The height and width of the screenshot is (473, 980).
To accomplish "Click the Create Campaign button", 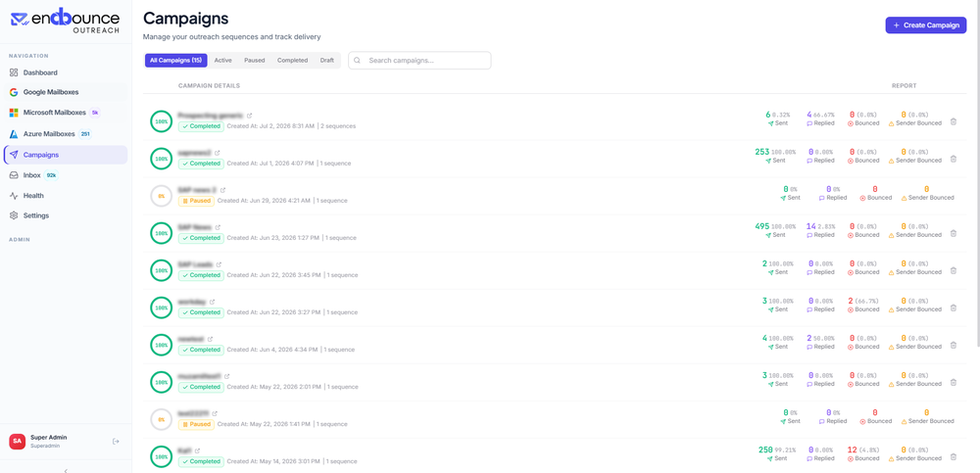I will (926, 25).
